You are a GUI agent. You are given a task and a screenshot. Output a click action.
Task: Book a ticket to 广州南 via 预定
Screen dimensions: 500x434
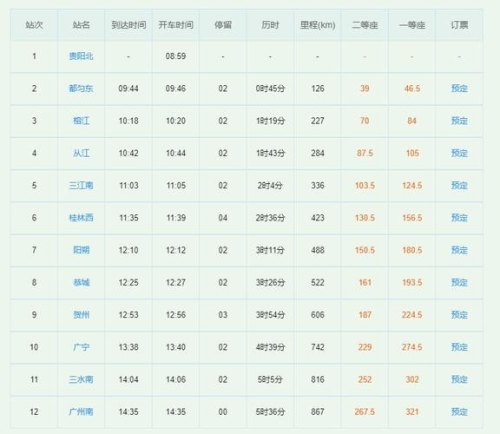(x=459, y=412)
